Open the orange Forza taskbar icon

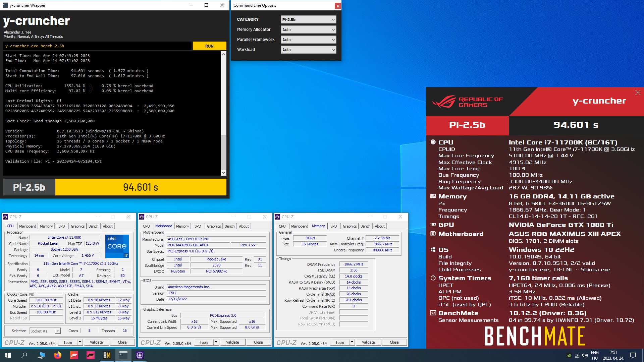click(74, 355)
